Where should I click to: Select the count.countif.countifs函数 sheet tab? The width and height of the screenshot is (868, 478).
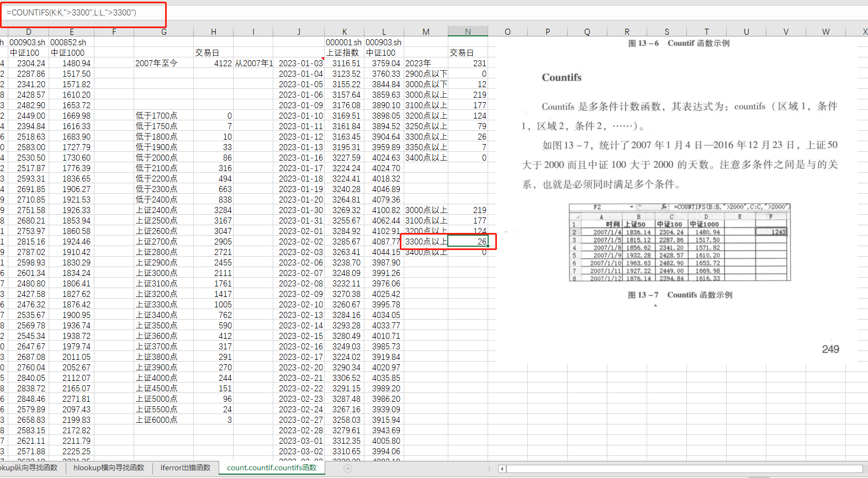point(272,468)
